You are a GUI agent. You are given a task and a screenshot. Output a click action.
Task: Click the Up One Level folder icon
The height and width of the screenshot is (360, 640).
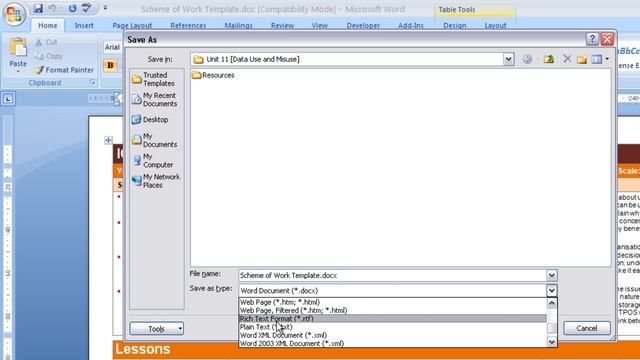click(x=549, y=59)
